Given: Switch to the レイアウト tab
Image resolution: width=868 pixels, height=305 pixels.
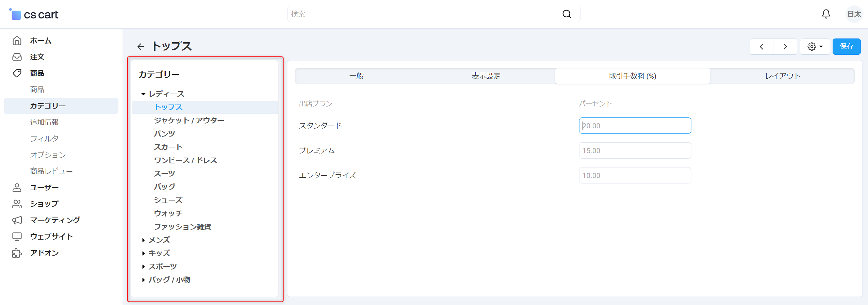Looking at the screenshot, I should 782,76.
